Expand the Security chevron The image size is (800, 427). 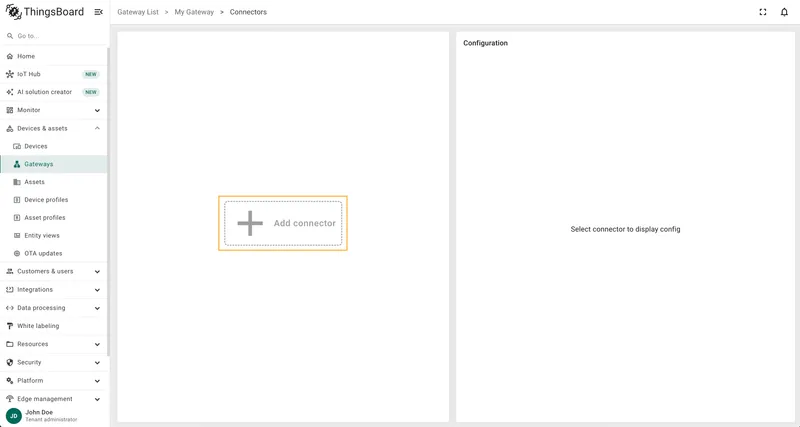97,363
